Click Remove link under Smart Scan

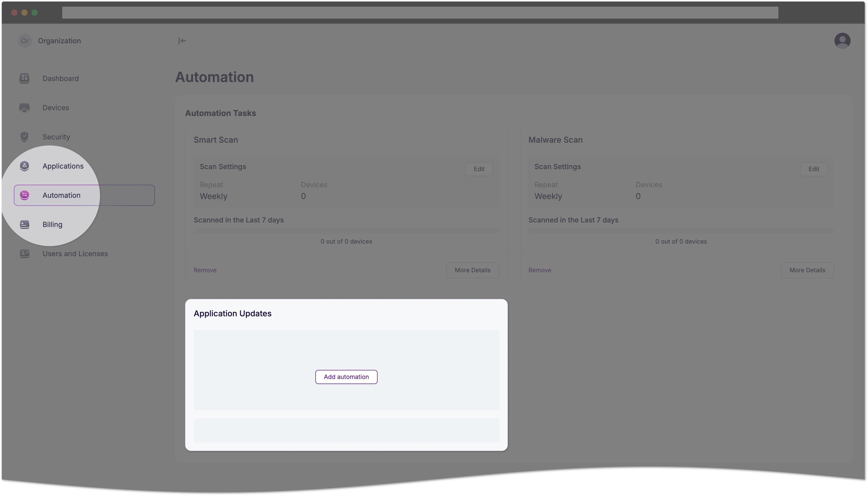coord(205,270)
